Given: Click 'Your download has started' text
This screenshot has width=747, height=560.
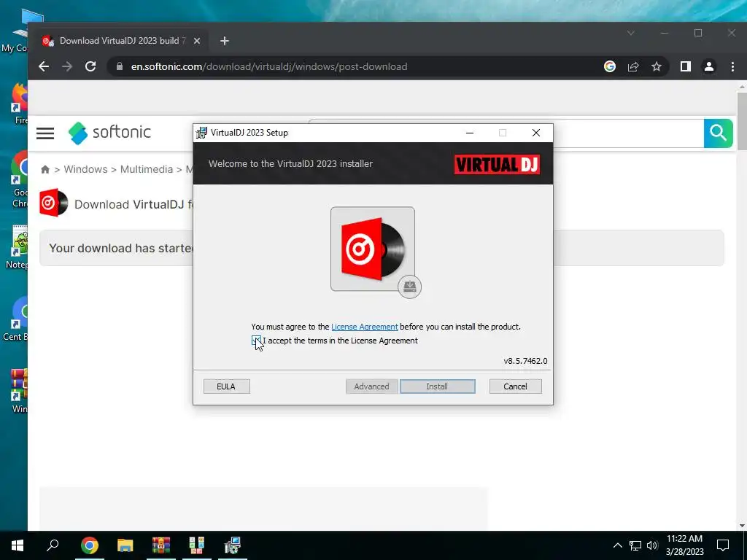Looking at the screenshot, I should click(x=122, y=248).
